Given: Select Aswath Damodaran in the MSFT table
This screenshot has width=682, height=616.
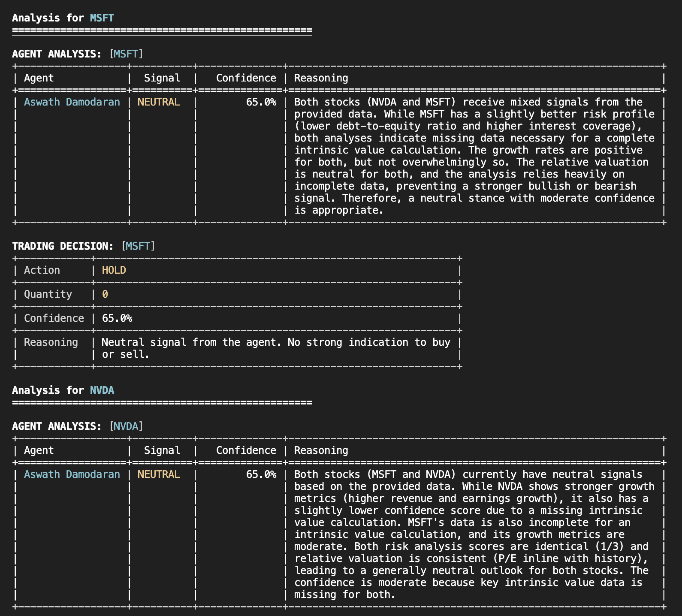Looking at the screenshot, I should pos(72,102).
